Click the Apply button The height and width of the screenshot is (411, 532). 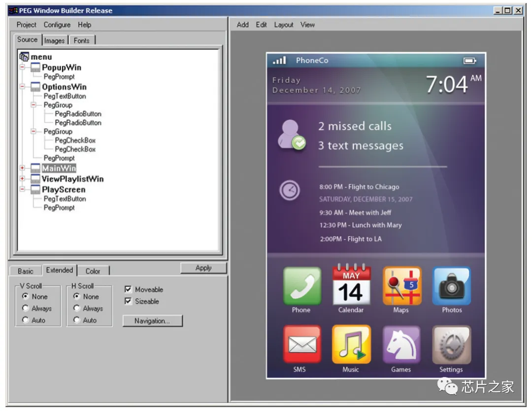tap(203, 268)
